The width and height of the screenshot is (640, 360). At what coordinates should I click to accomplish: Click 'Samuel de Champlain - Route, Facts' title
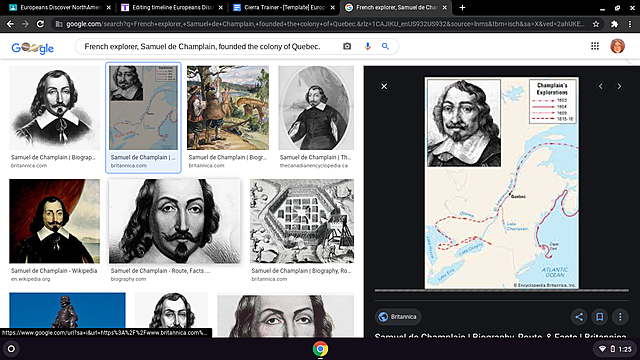160,271
